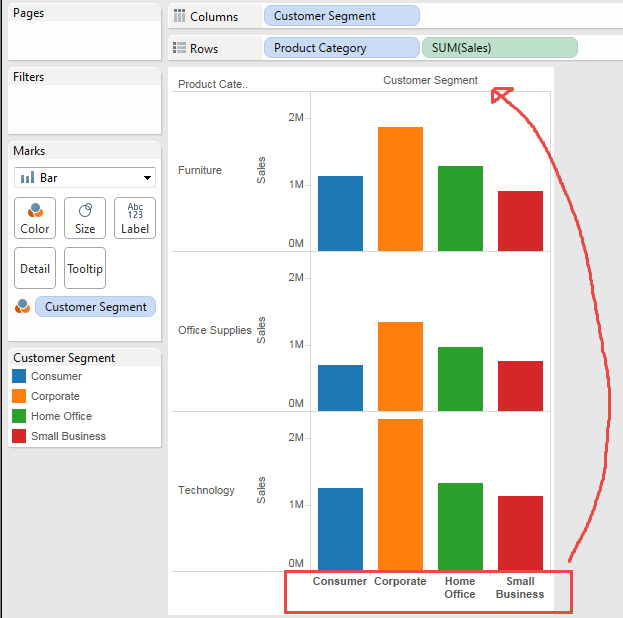Screen dimensions: 623x618
Task: Click Customer Segment header above chart
Action: coord(430,80)
